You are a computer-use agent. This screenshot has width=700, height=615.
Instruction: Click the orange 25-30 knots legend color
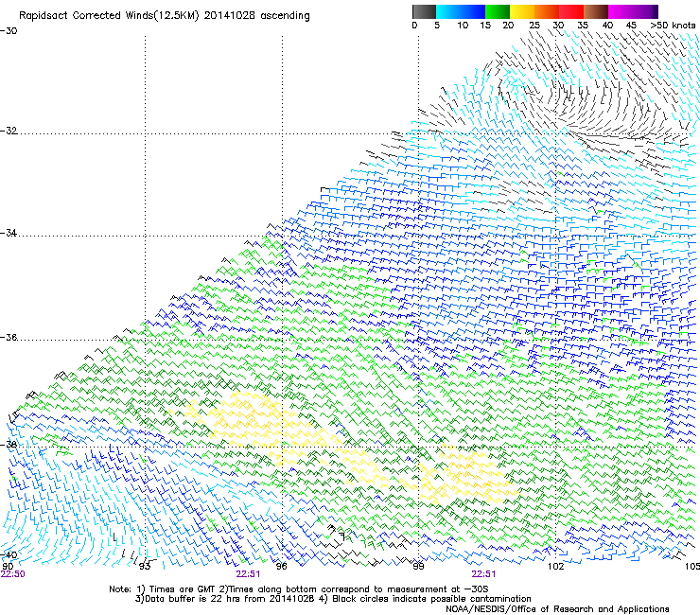[547, 11]
